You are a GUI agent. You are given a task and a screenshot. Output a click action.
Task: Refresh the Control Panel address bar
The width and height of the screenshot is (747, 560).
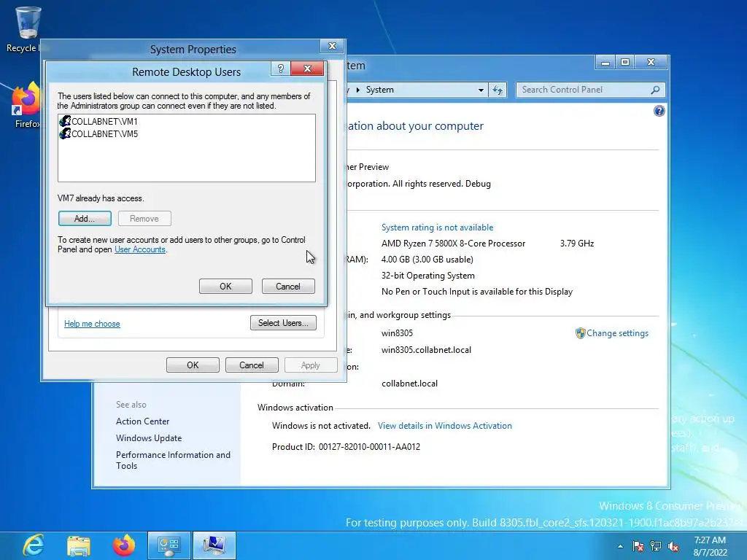(x=498, y=90)
